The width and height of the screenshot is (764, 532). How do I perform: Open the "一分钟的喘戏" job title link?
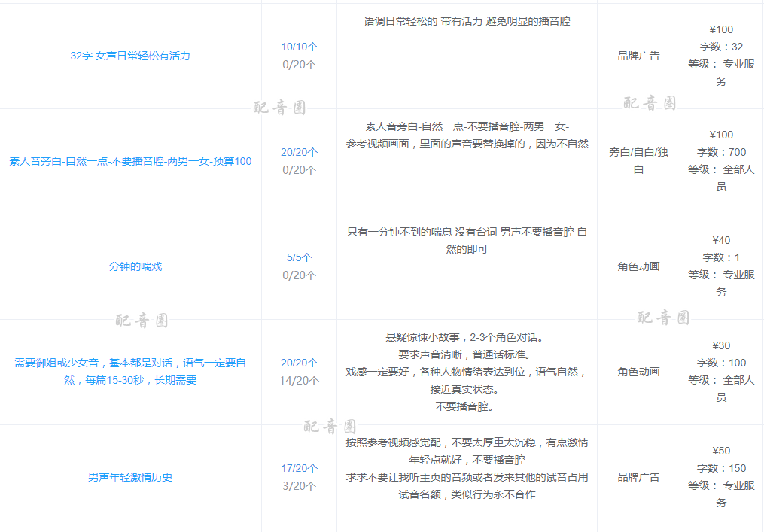click(130, 266)
